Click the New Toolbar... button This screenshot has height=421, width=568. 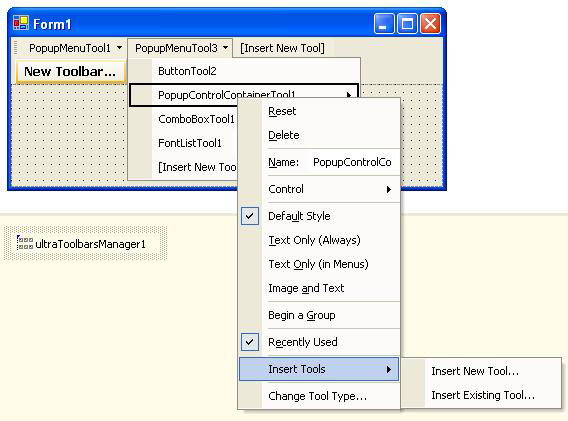tap(70, 72)
